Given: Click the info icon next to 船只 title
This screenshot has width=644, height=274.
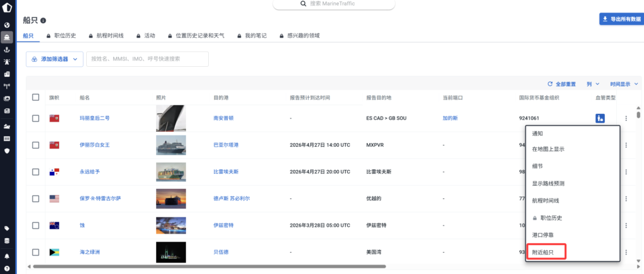Looking at the screenshot, I should (x=43, y=21).
